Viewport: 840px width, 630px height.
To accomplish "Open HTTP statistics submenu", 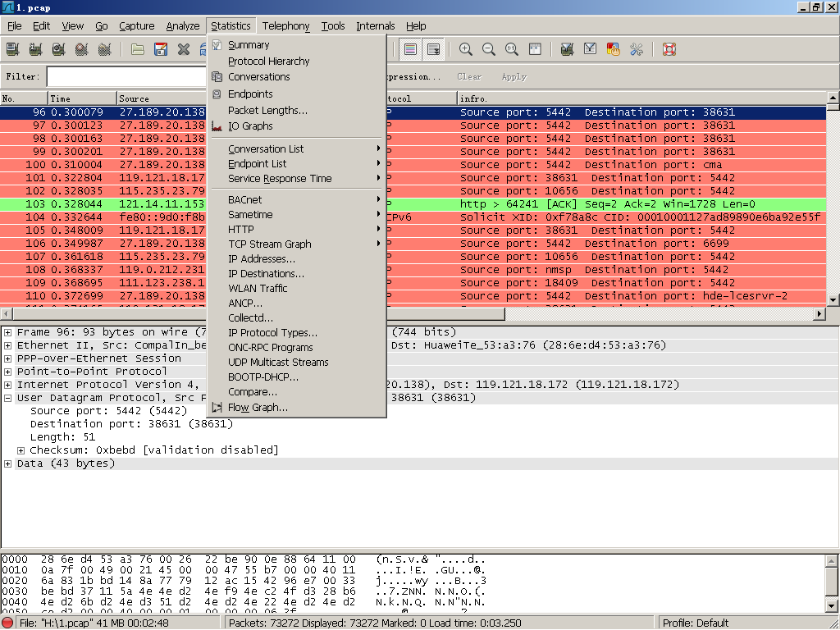I will (296, 230).
